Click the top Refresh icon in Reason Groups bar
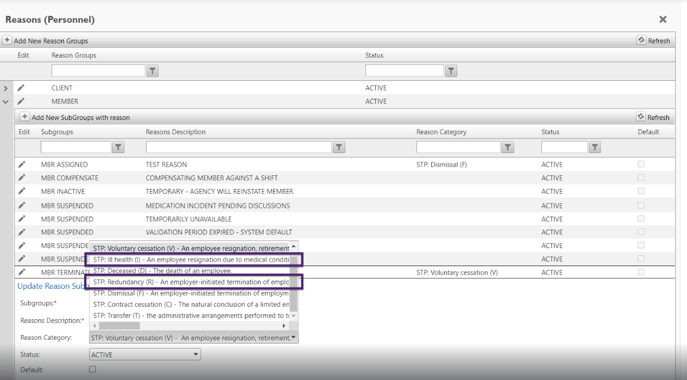 pyautogui.click(x=641, y=40)
